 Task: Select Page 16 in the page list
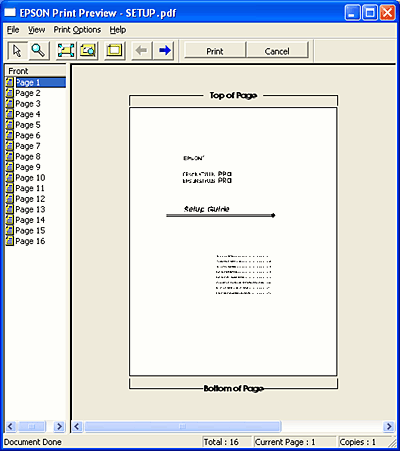click(30, 241)
